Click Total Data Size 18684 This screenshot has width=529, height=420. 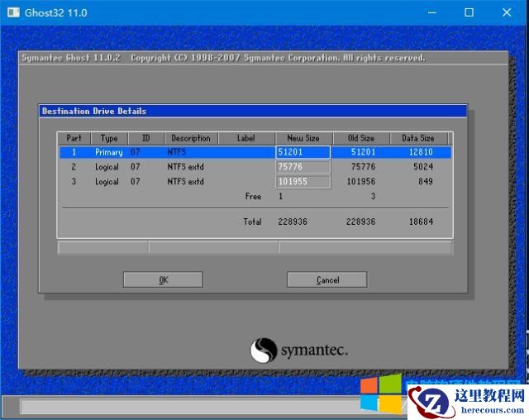[421, 222]
